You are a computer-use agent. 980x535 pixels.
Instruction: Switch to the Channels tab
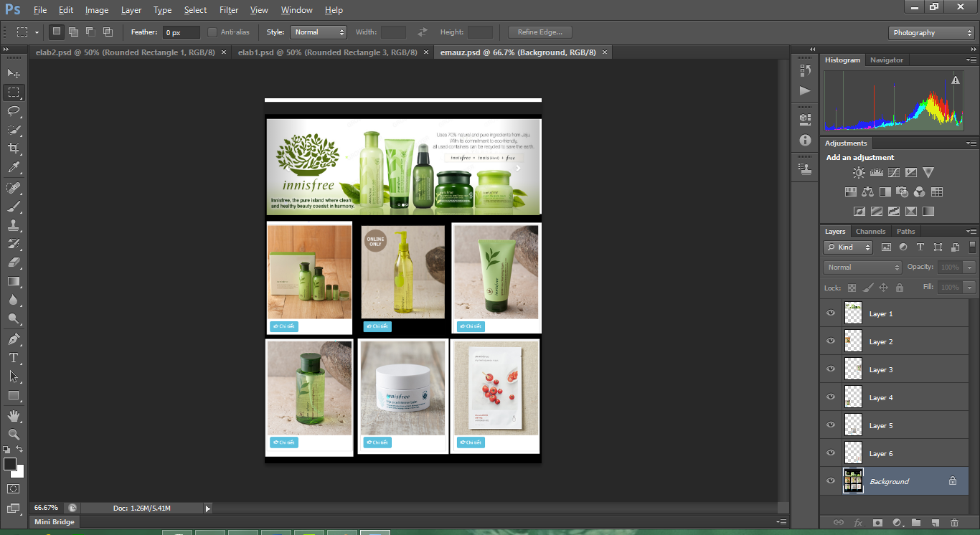(870, 231)
